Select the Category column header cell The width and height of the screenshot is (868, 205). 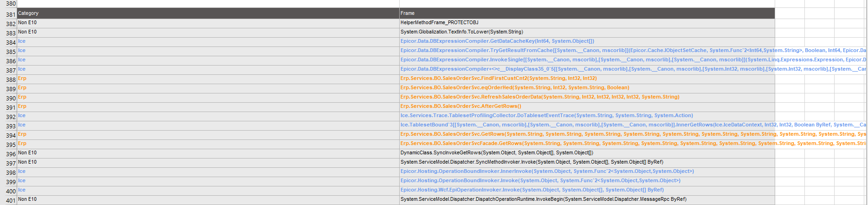point(208,13)
